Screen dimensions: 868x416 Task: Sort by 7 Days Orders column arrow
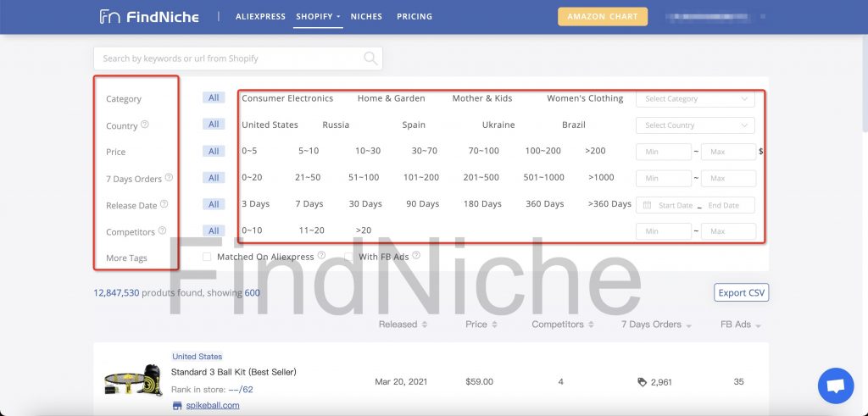pyautogui.click(x=688, y=326)
